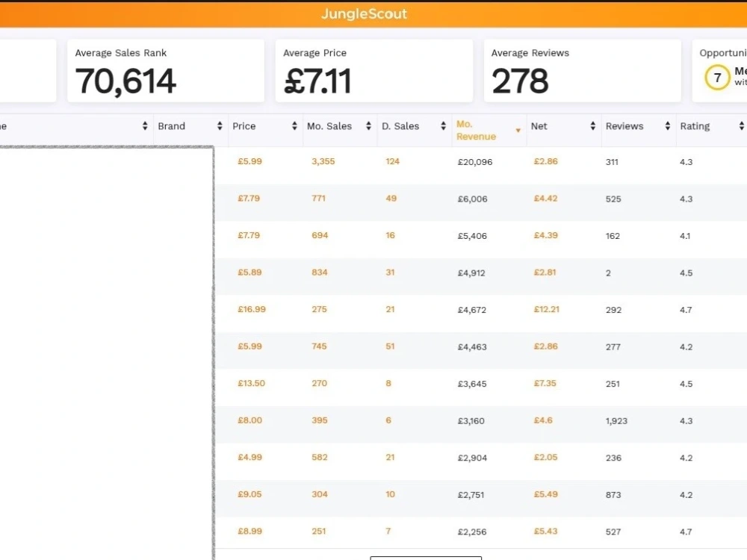Click monthly sales value 582
This screenshot has width=747, height=560.
(x=320, y=457)
